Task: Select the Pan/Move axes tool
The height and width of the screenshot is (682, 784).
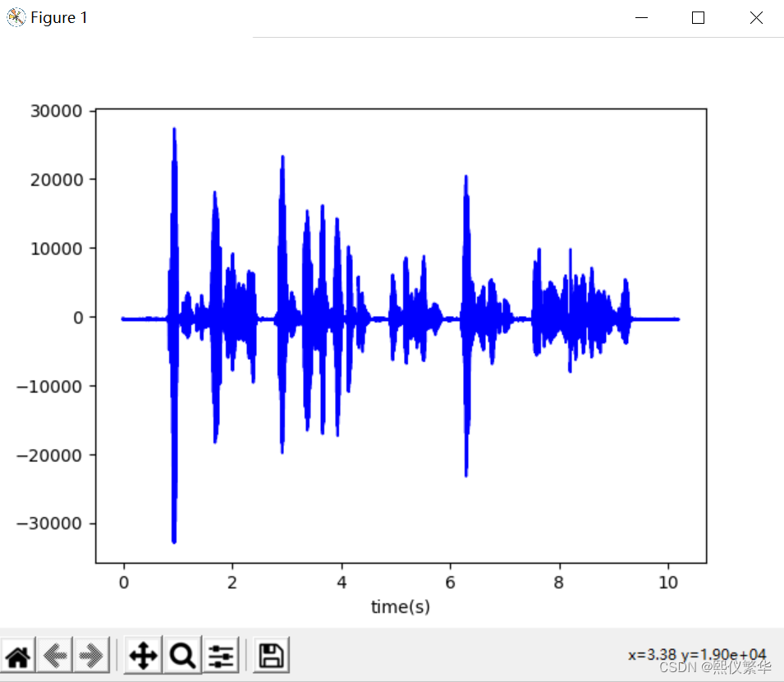Action: (144, 656)
